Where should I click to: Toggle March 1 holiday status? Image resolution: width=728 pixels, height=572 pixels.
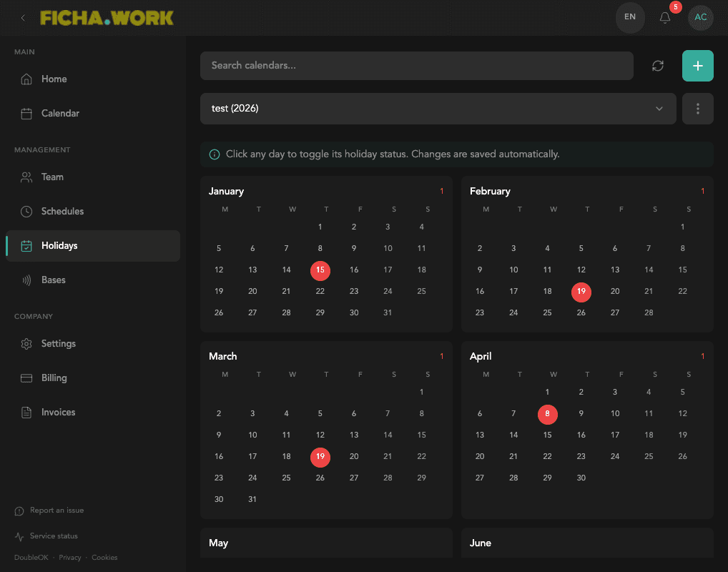422,393
